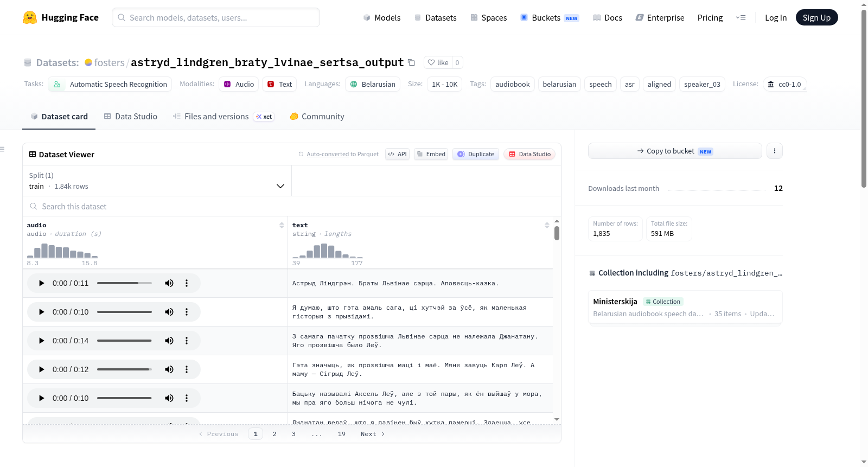Switch to the Data Studio tab
Viewport: 868px width, 467px height.
pyautogui.click(x=131, y=117)
